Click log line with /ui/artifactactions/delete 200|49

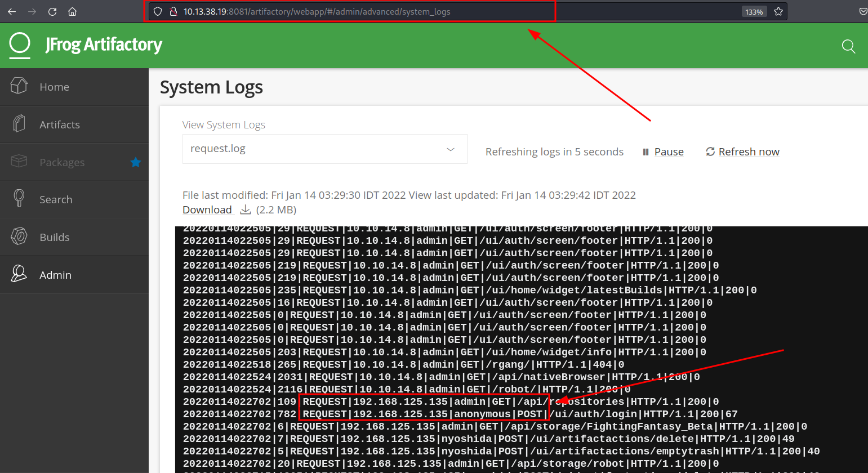point(489,439)
